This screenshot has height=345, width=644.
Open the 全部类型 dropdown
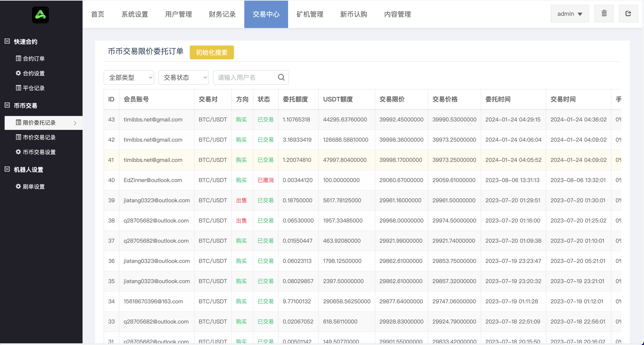(x=128, y=77)
